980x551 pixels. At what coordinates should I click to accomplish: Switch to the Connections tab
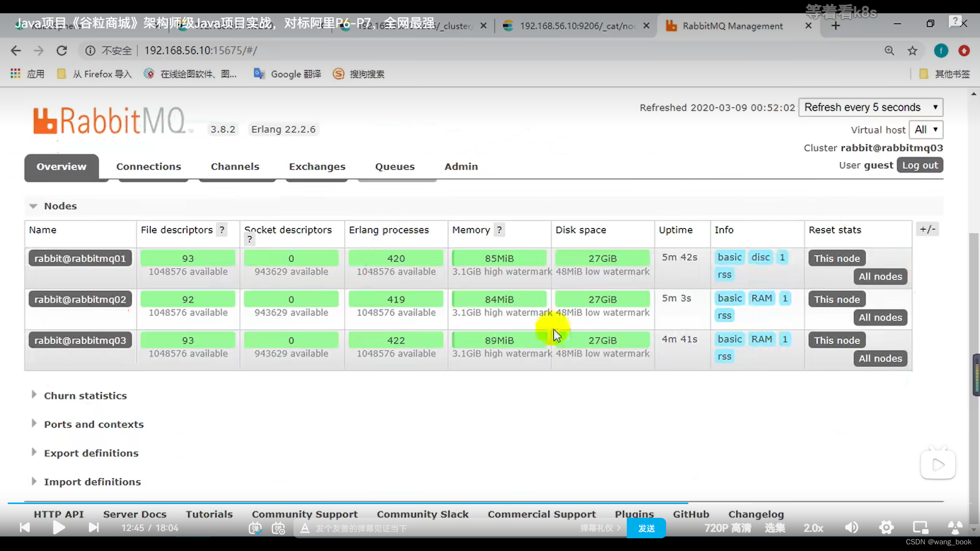coord(149,167)
